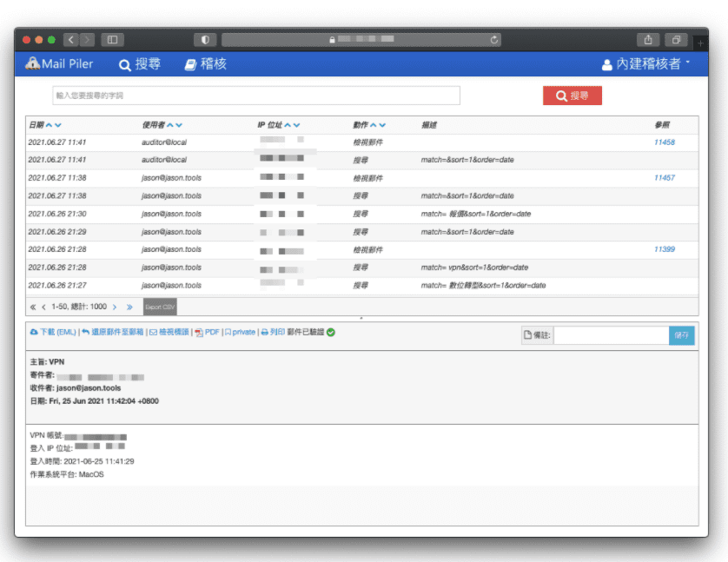Click the 主旨: VPN subject line
The height and width of the screenshot is (562, 728).
click(x=48, y=362)
